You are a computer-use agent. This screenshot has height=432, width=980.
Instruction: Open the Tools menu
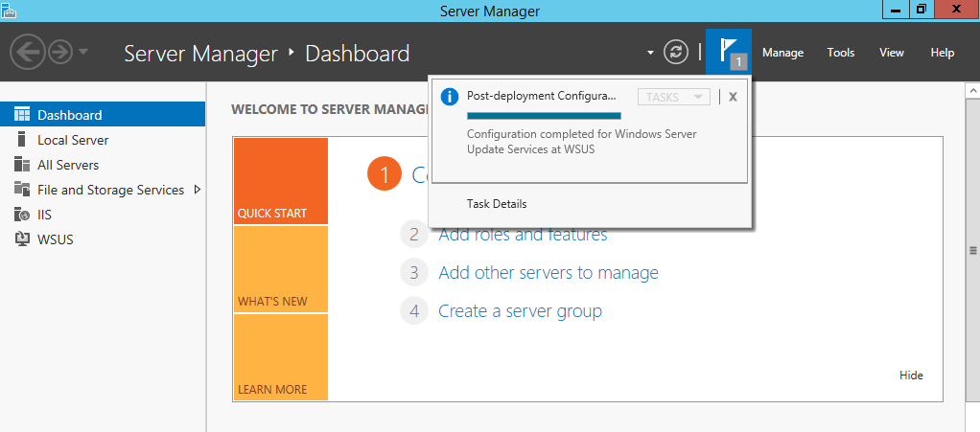tap(841, 53)
